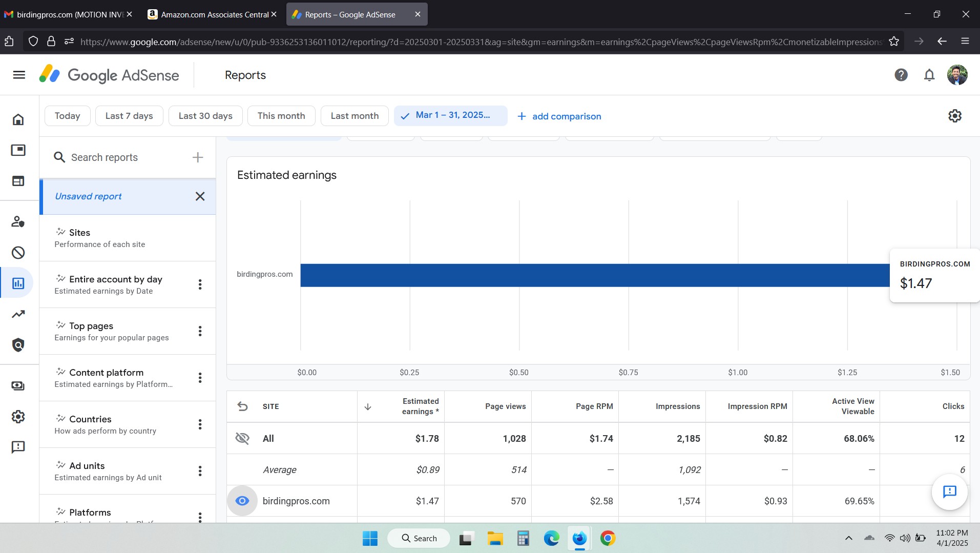Image resolution: width=980 pixels, height=553 pixels.
Task: Open the Home icon in the left sidebar
Action: [18, 119]
